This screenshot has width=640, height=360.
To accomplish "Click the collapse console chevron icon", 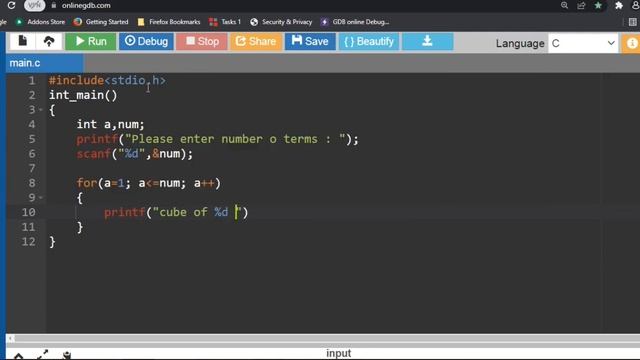I will [18, 356].
